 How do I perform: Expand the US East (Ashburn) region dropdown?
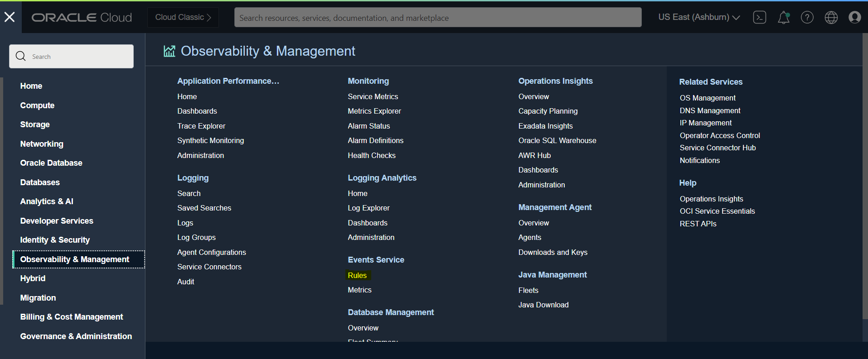[698, 17]
